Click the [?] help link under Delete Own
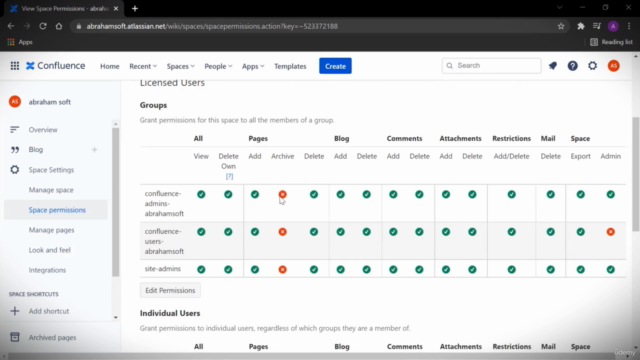 pos(229,176)
